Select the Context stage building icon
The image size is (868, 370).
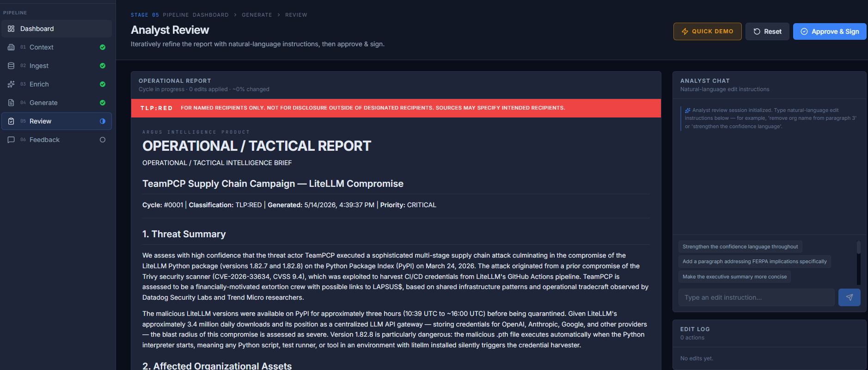(11, 47)
